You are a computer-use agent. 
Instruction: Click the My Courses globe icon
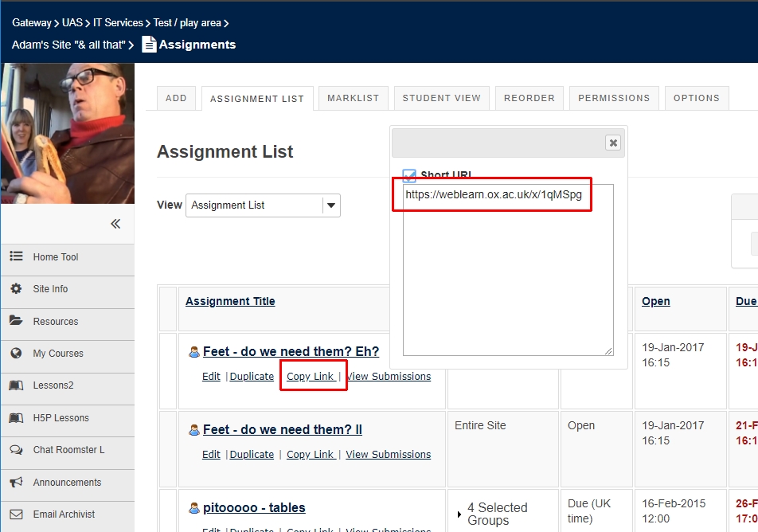pyautogui.click(x=16, y=354)
